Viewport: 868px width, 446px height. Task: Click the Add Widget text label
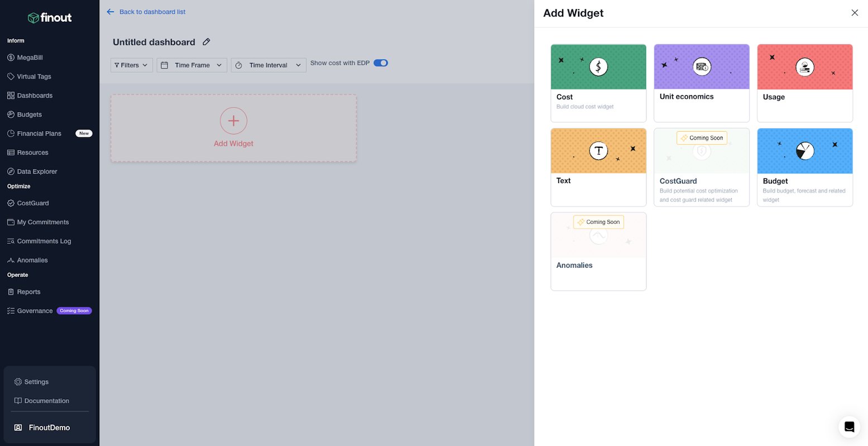(x=233, y=143)
